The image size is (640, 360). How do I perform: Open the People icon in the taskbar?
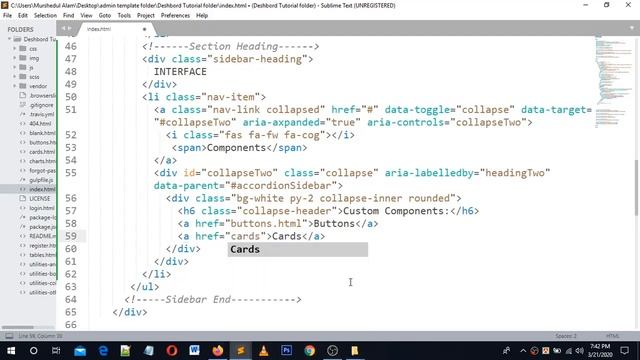506,351
